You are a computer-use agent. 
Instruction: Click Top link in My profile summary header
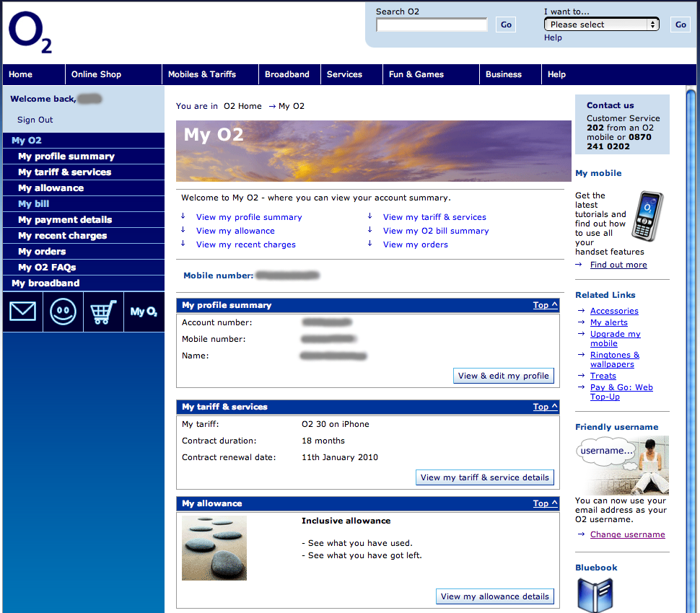coord(545,305)
